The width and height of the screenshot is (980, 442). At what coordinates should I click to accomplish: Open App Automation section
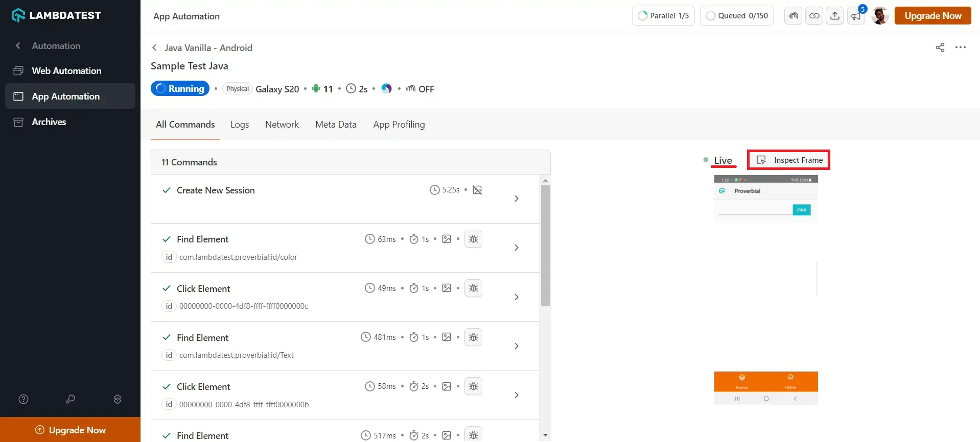tap(70, 96)
